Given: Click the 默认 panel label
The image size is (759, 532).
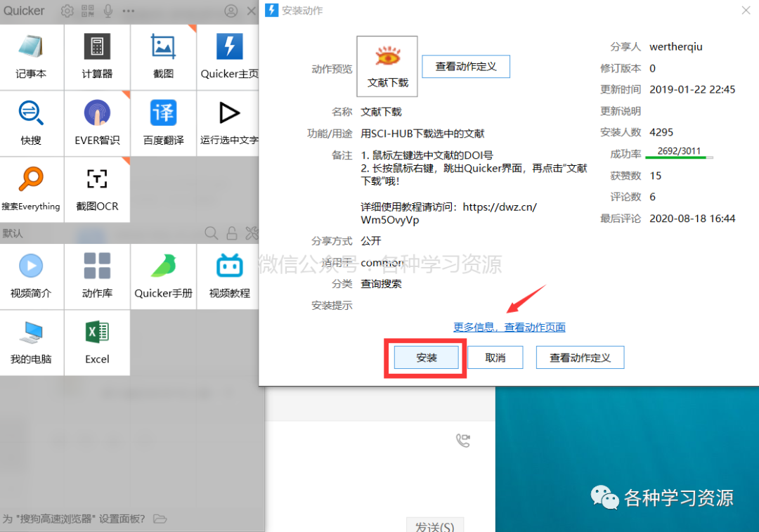Looking at the screenshot, I should click(x=13, y=233).
